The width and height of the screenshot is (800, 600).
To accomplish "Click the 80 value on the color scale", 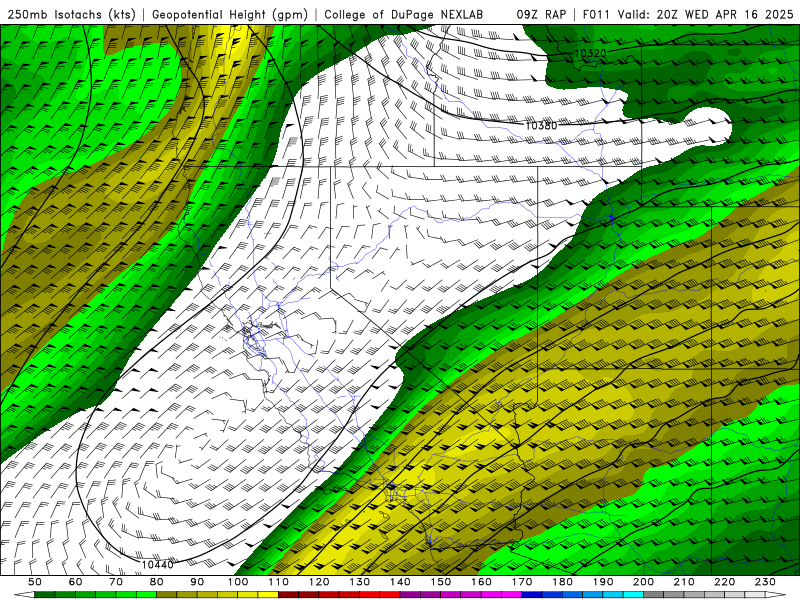I will 157,582.
